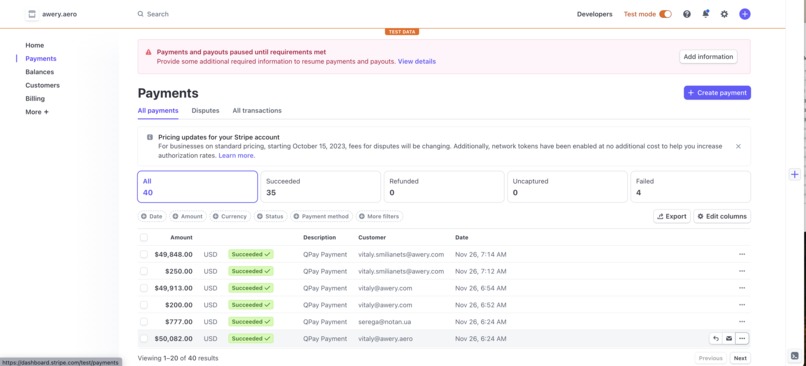Tick the select-all checkbox in the table header
The width and height of the screenshot is (806, 366).
[143, 237]
